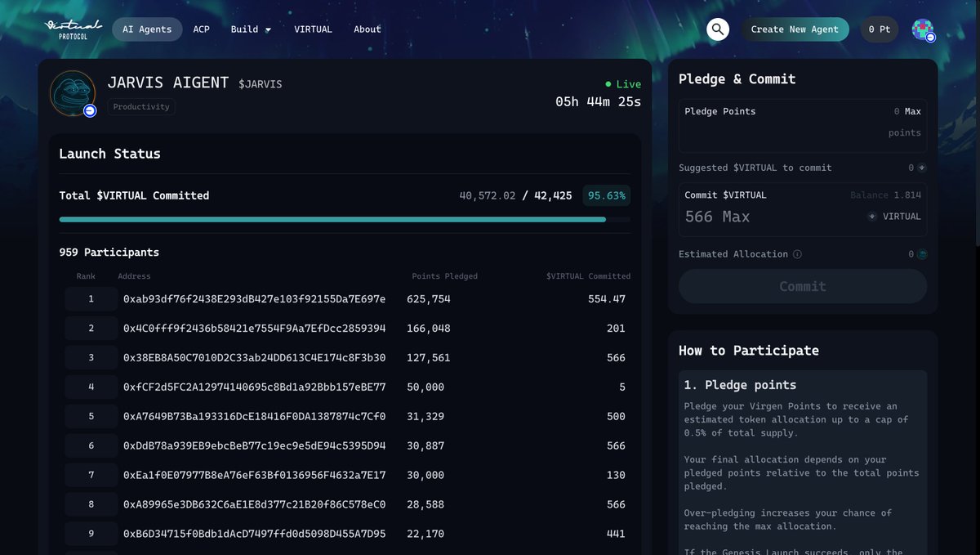The image size is (980, 555).
Task: Open the AI Agents tab
Action: pyautogui.click(x=147, y=29)
